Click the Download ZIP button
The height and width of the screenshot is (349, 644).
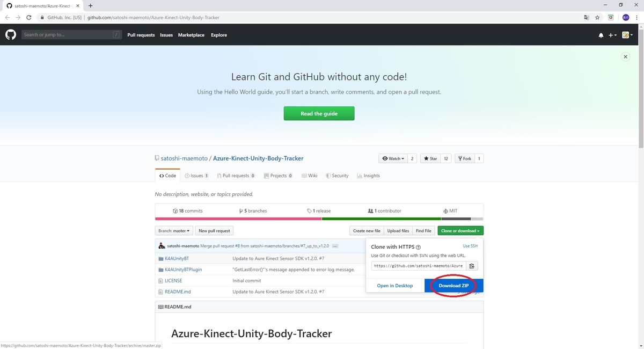tap(453, 286)
